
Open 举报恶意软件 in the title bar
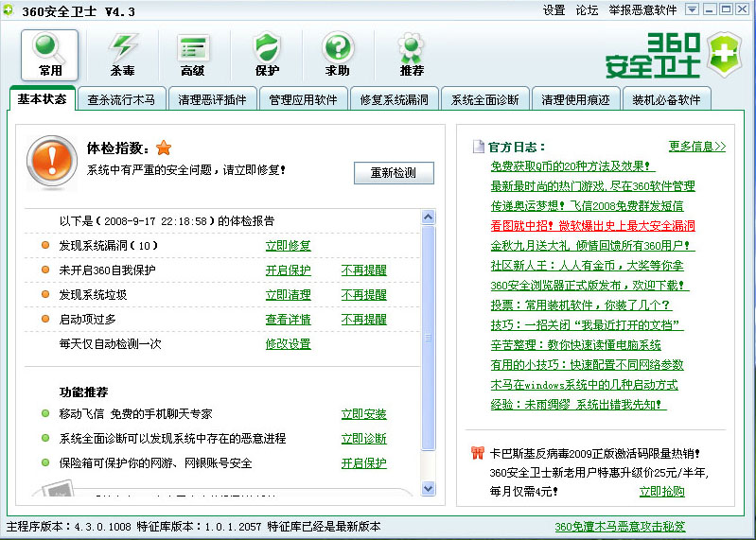click(642, 10)
